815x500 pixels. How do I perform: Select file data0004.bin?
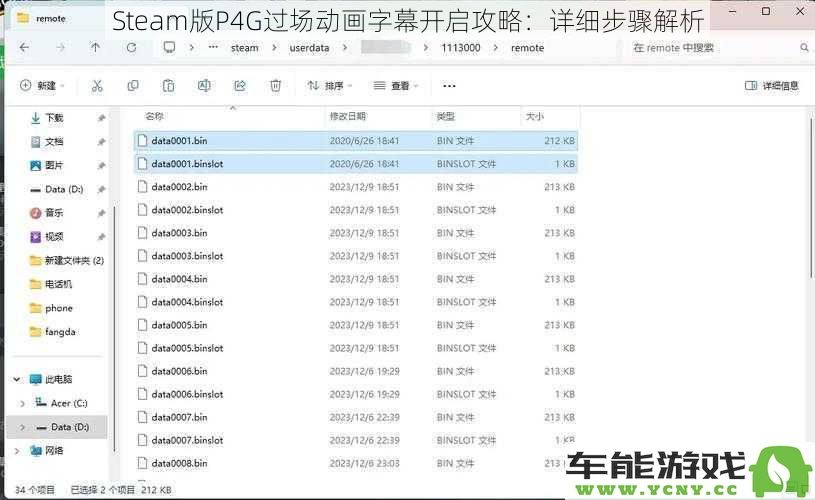pyautogui.click(x=356, y=279)
